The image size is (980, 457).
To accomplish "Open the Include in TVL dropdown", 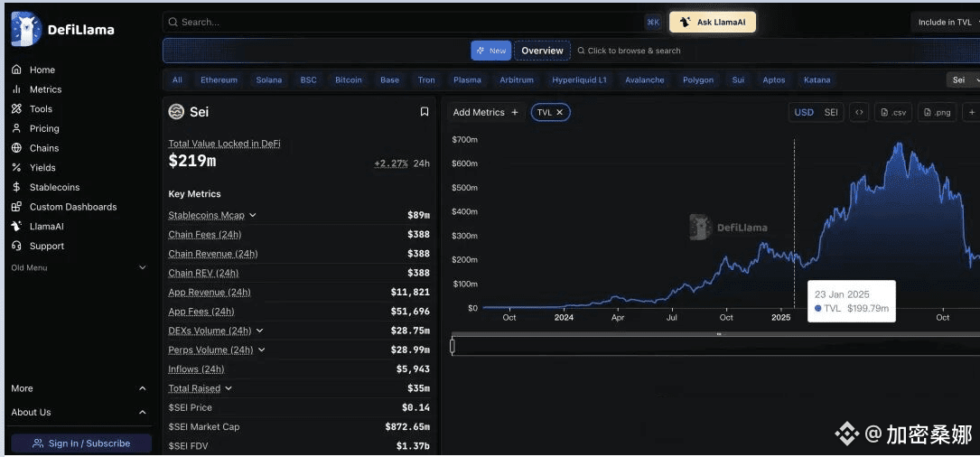I will coord(947,23).
